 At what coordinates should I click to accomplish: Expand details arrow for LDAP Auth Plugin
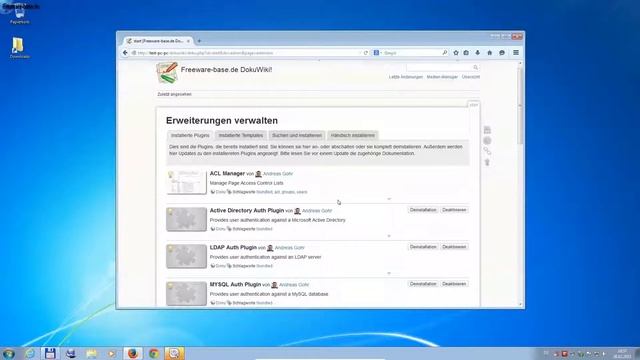tap(389, 273)
